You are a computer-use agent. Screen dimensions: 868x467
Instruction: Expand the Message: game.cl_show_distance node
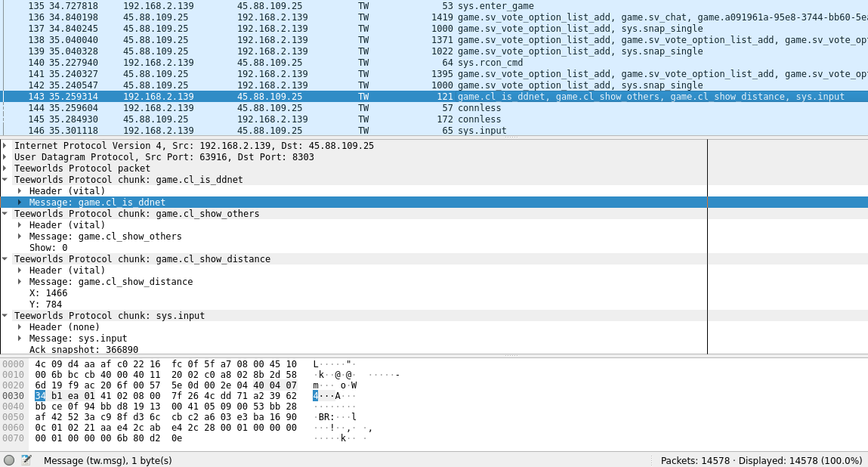coord(20,282)
